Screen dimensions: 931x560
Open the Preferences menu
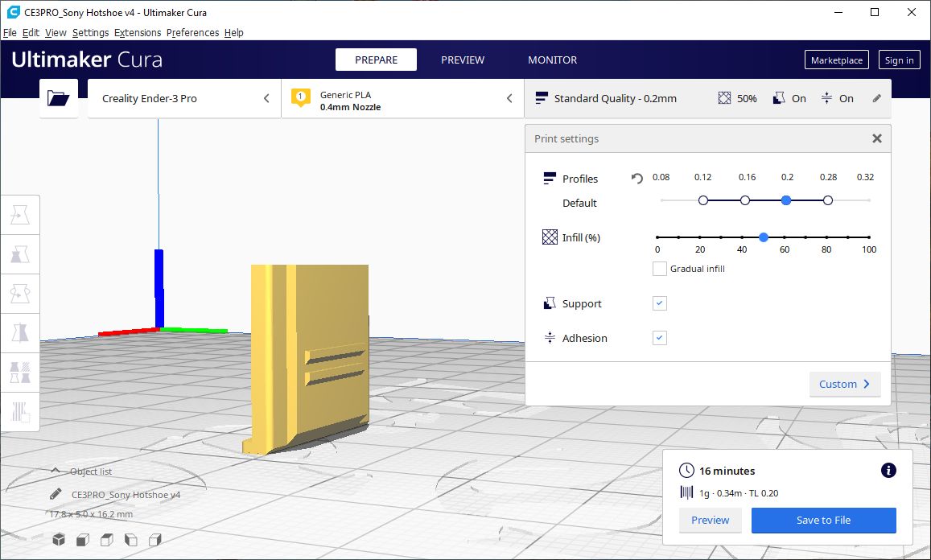coord(192,33)
